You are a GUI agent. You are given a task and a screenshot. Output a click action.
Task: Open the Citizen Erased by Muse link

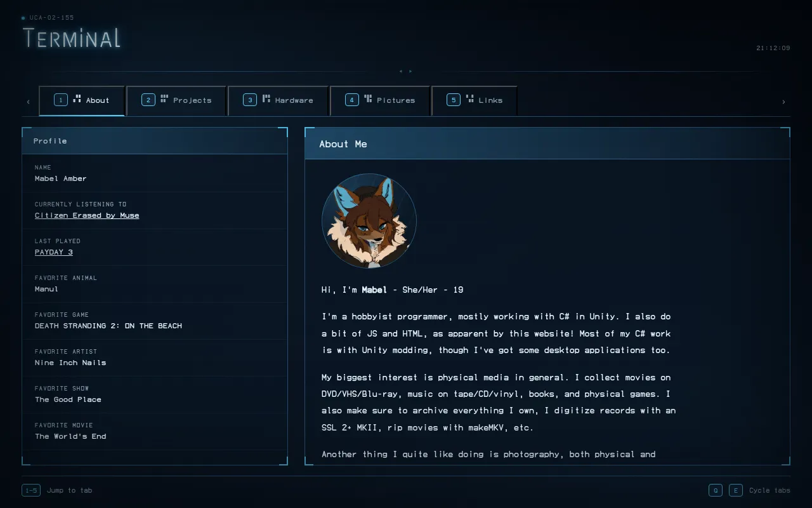[x=87, y=215]
